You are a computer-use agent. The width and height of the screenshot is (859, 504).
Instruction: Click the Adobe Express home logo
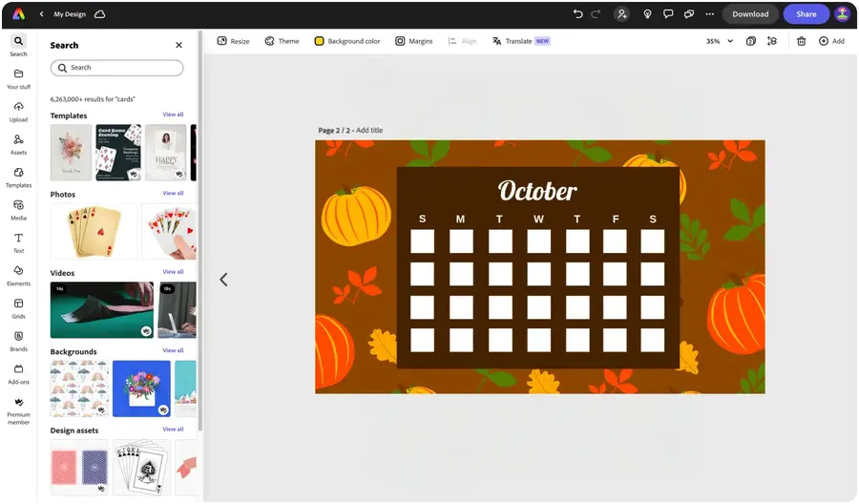point(19,14)
